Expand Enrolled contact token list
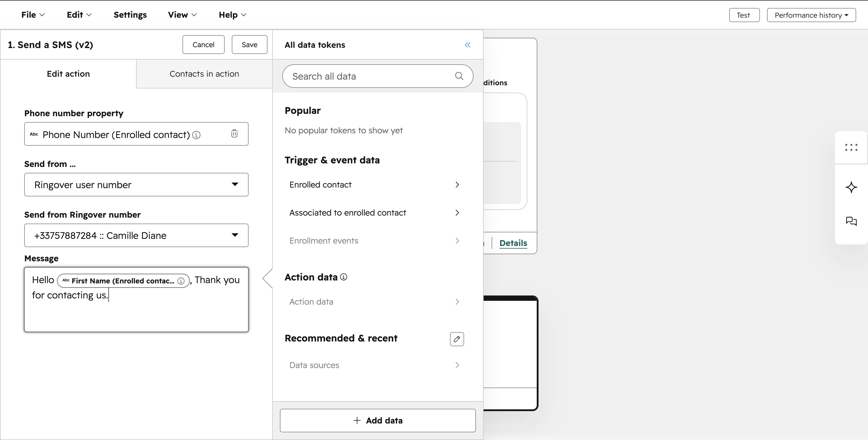Image resolution: width=868 pixels, height=440 pixels. tap(374, 185)
